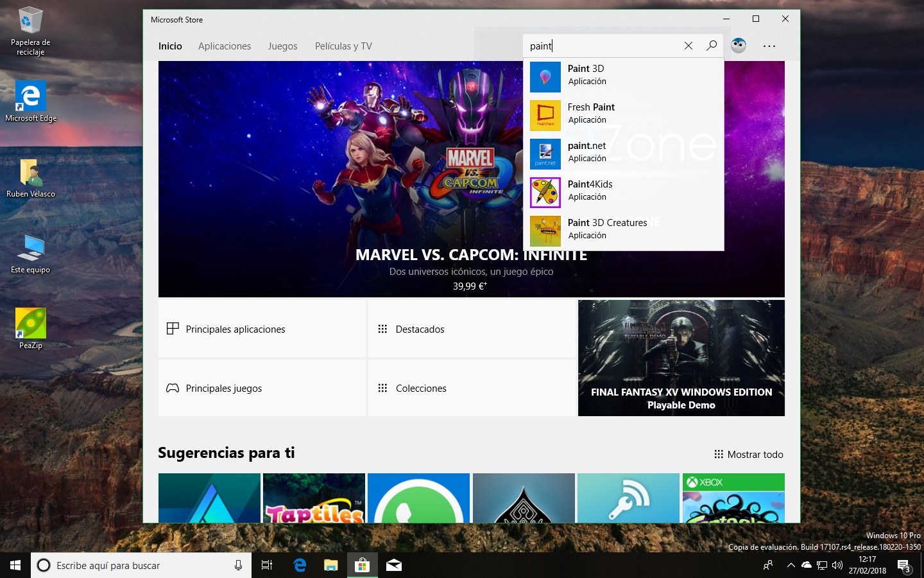Image resolution: width=924 pixels, height=578 pixels.
Task: Choose the Paint 3D search suggestion
Action: coord(624,77)
